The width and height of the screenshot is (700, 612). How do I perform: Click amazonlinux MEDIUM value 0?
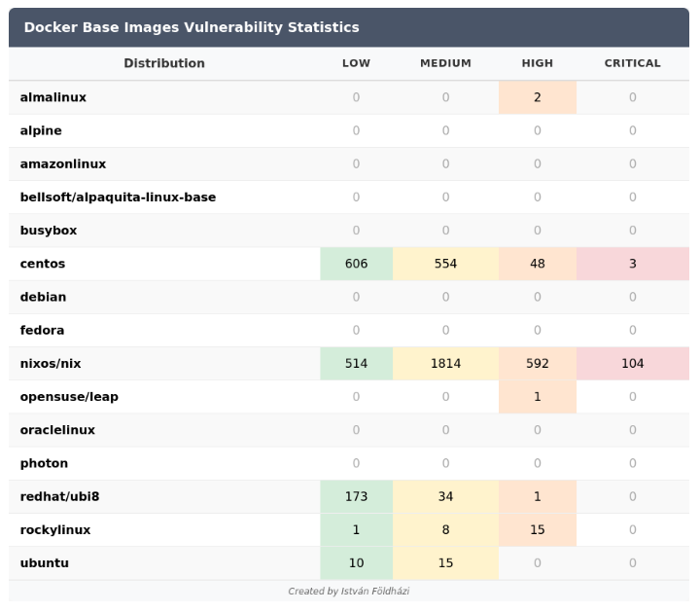(x=445, y=163)
